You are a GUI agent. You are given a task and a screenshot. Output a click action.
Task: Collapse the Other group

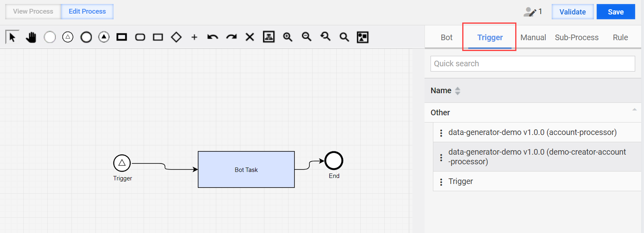[x=634, y=109]
